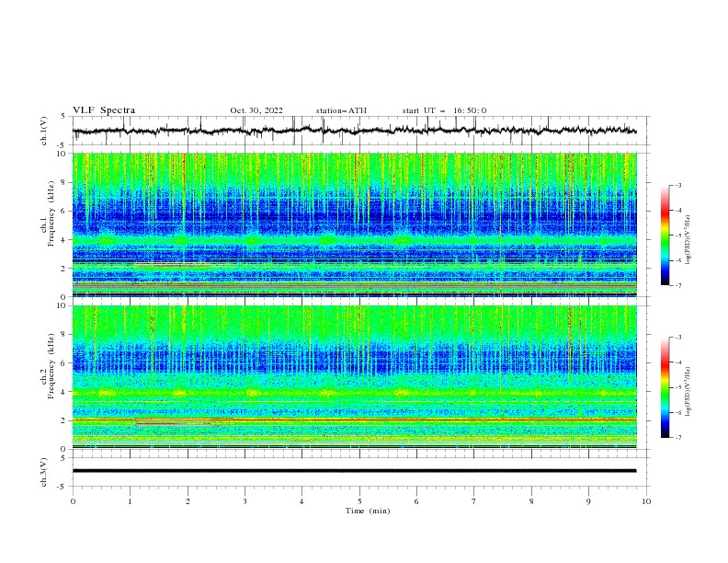
Task: Click time axis tick label "7"
Action: [474, 501]
